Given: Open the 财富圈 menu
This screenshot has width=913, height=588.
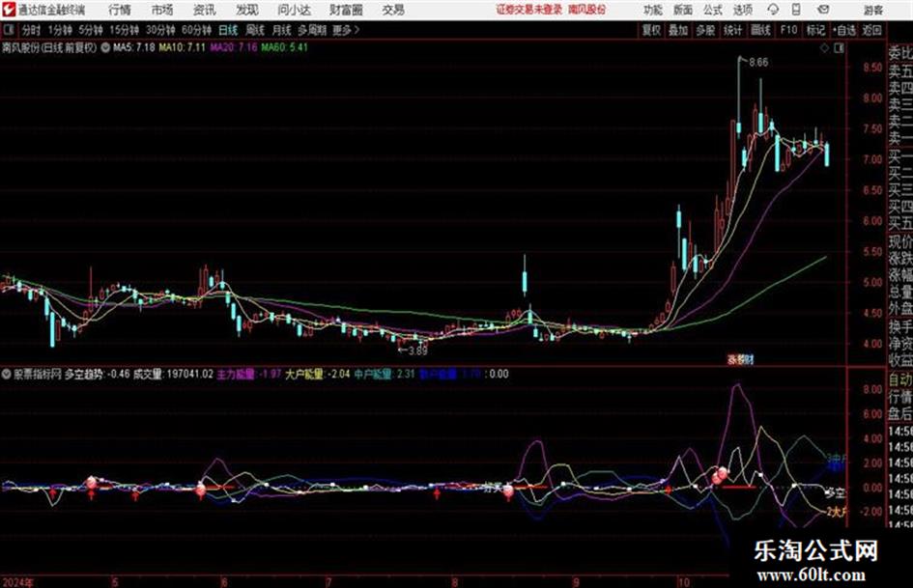Looking at the screenshot, I should tap(346, 10).
